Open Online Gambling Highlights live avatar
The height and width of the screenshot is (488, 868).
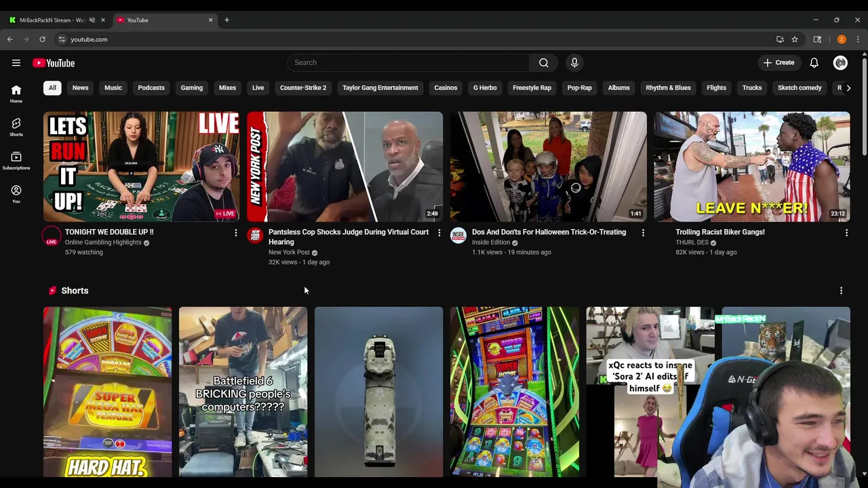point(52,236)
